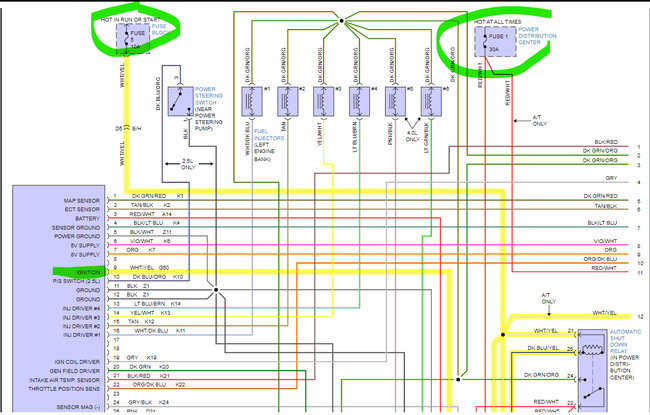This screenshot has width=650, height=415.
Task: Select the SENSOR GROUND pin label
Action: pos(76,228)
